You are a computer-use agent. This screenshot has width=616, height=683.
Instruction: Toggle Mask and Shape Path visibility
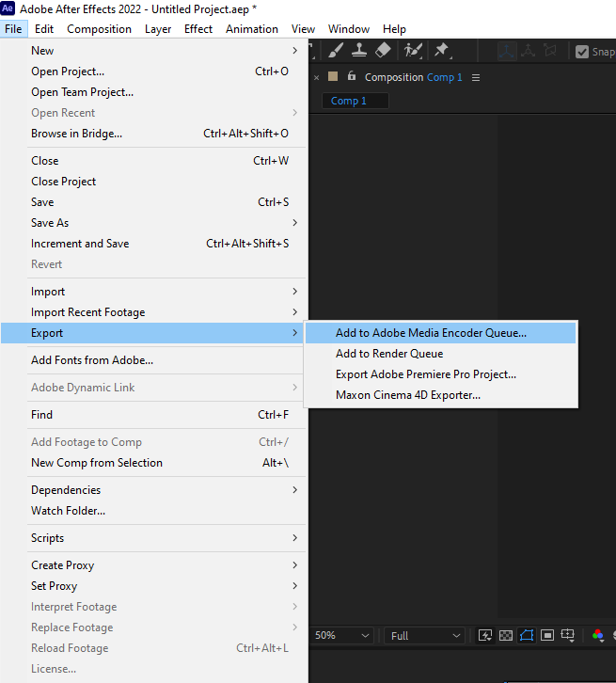click(x=528, y=636)
